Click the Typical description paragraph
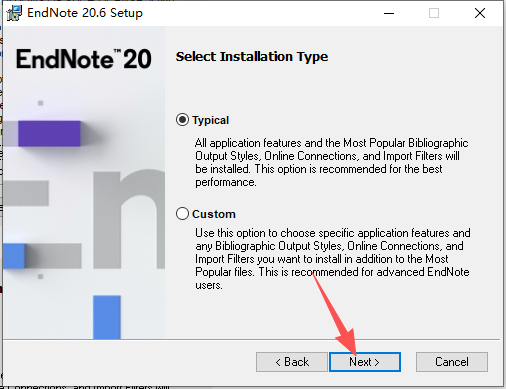 (x=332, y=162)
